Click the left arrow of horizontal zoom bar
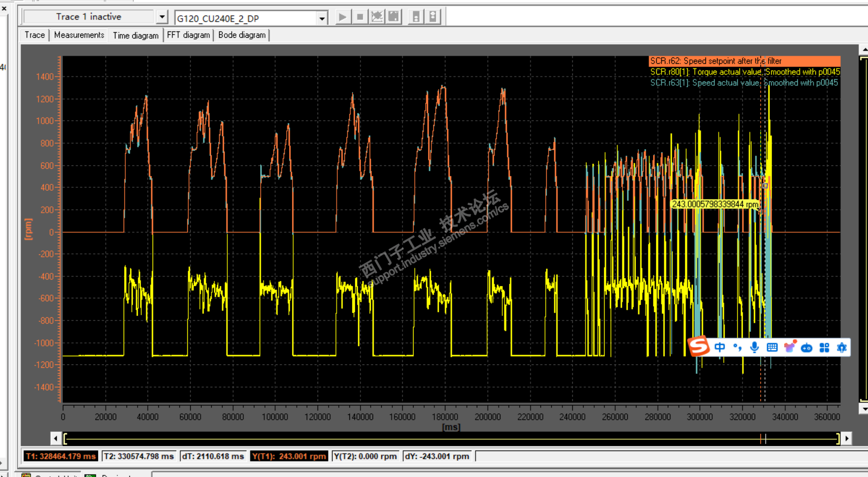868x477 pixels. 56,438
